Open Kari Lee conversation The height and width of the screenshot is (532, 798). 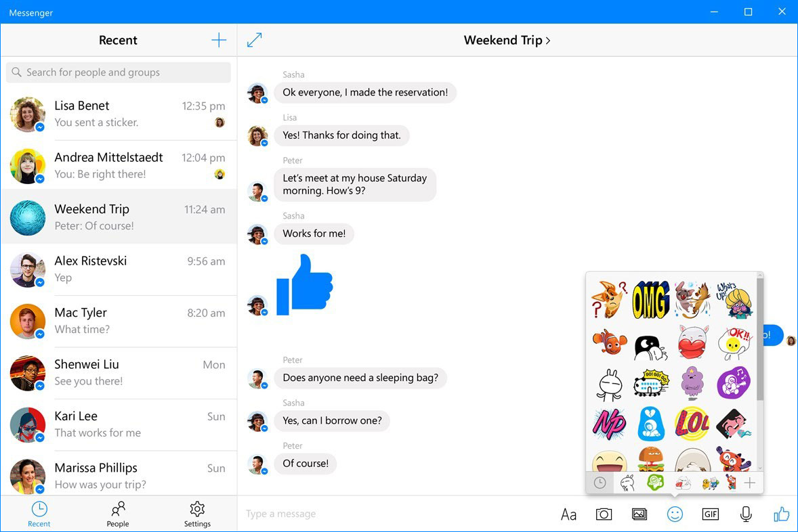click(119, 424)
